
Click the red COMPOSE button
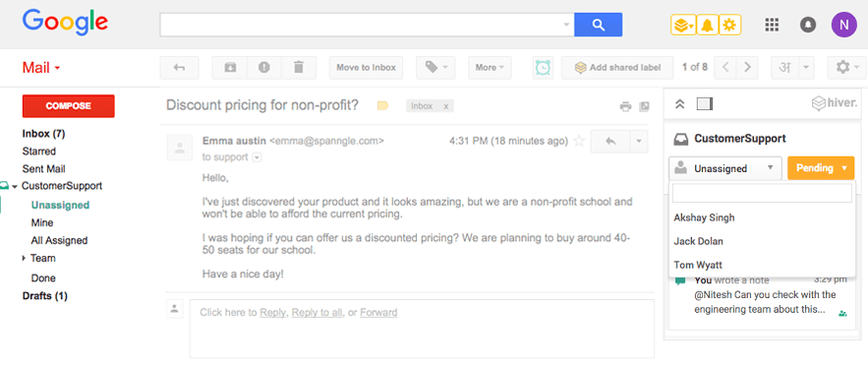(69, 106)
